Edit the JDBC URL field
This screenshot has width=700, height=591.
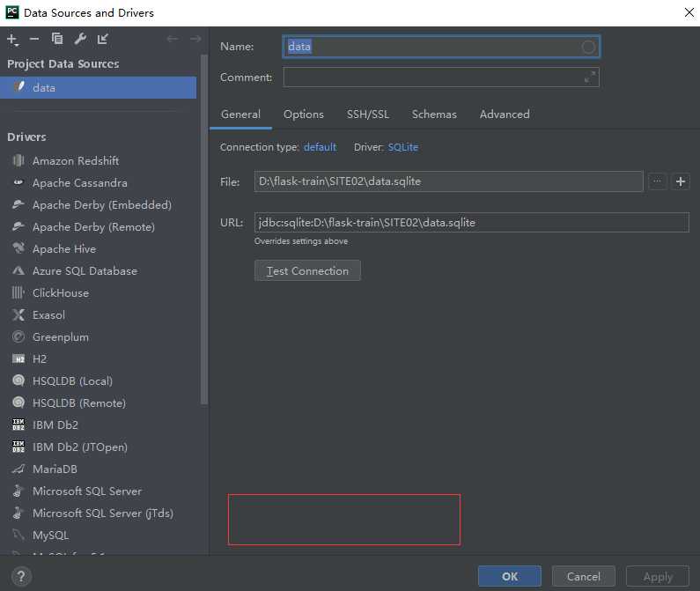(x=471, y=223)
